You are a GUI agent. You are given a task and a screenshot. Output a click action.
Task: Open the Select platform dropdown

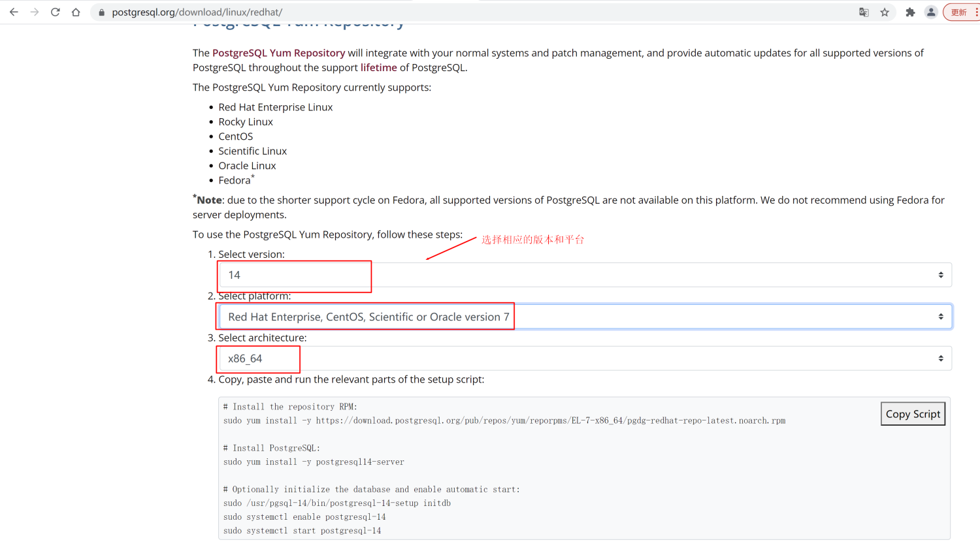pos(585,317)
